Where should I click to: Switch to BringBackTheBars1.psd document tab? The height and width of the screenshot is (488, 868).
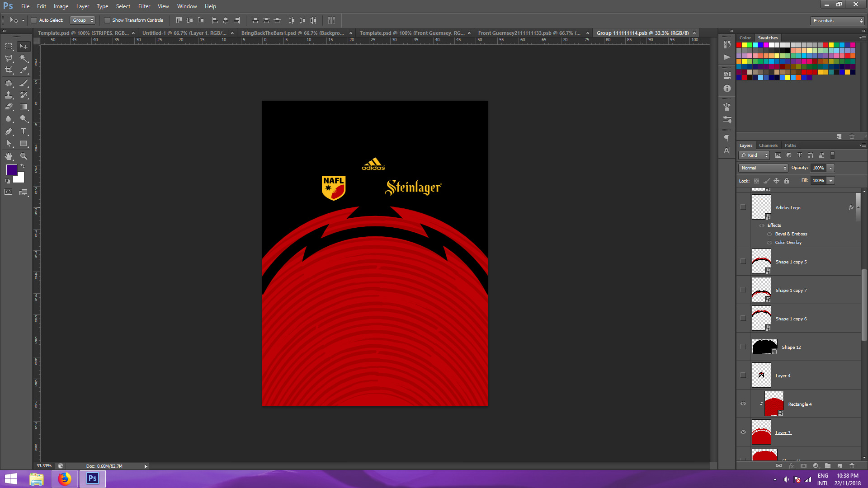[x=292, y=33]
